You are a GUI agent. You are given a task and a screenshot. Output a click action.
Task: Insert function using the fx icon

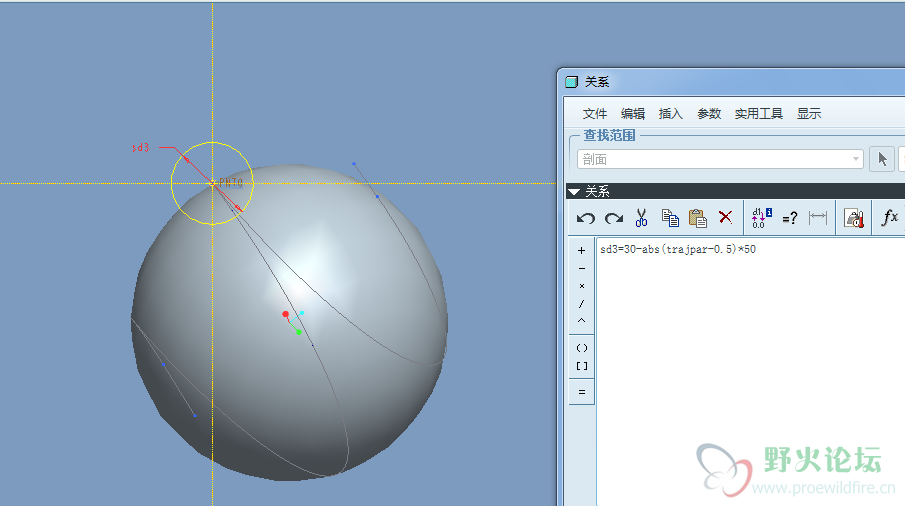890,217
